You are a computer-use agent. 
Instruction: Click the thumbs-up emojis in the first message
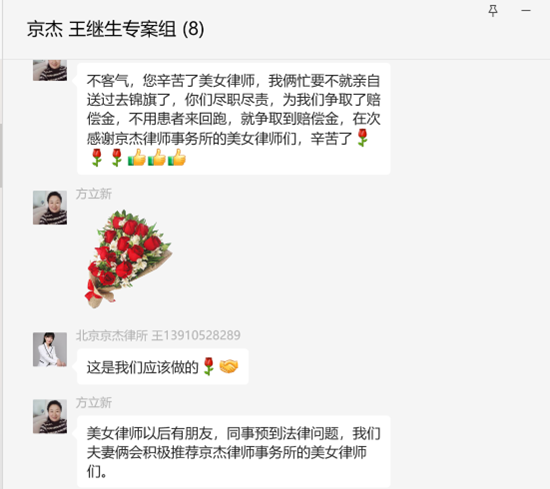tap(156, 158)
